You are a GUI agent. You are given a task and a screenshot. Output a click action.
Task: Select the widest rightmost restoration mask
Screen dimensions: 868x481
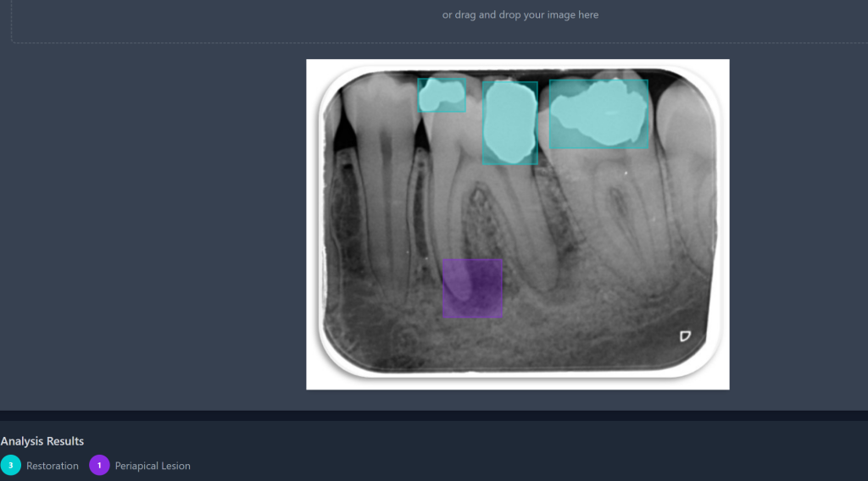pyautogui.click(x=598, y=113)
